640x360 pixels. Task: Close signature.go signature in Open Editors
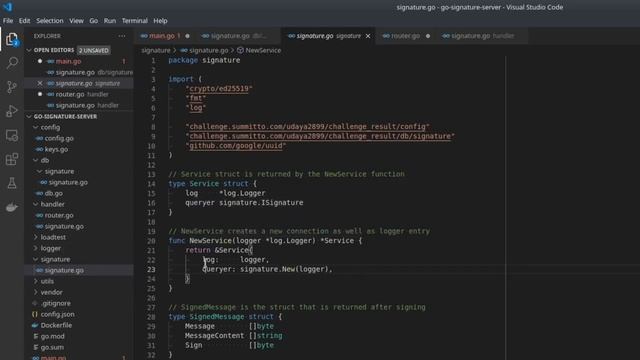point(40,83)
